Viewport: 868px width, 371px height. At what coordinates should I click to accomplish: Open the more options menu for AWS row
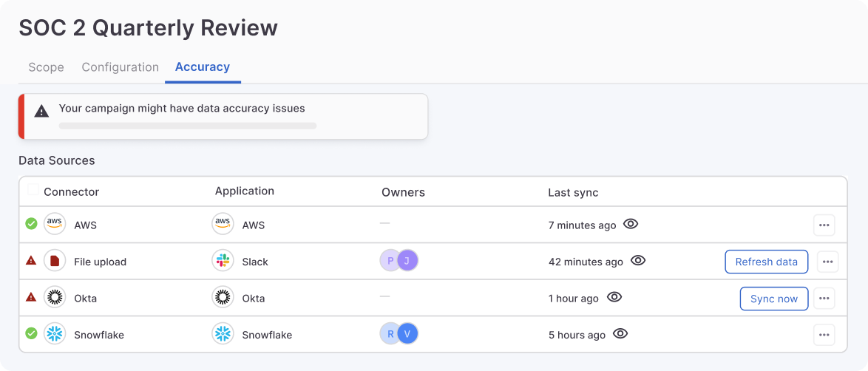(x=824, y=225)
